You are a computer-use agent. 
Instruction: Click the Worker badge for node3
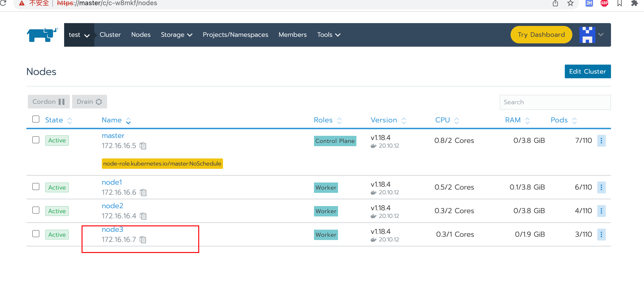point(326,235)
